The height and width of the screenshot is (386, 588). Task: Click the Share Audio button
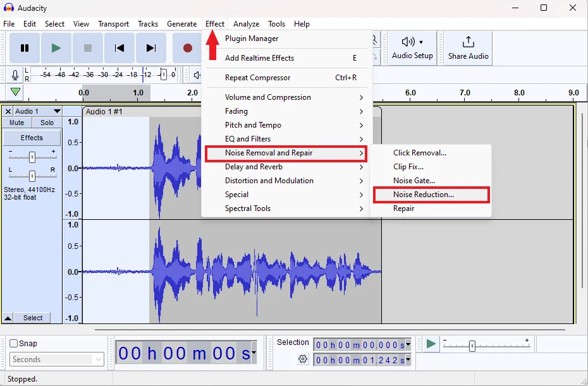467,47
